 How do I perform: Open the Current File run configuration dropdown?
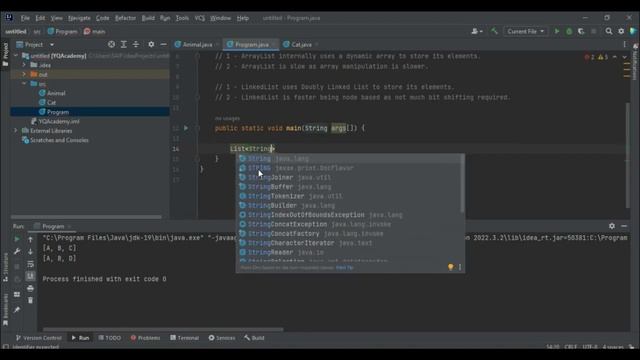525,31
